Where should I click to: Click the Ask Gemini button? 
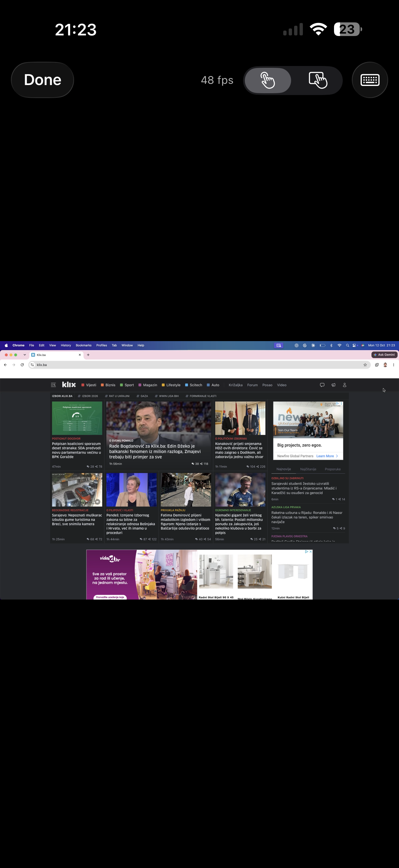pyautogui.click(x=384, y=355)
